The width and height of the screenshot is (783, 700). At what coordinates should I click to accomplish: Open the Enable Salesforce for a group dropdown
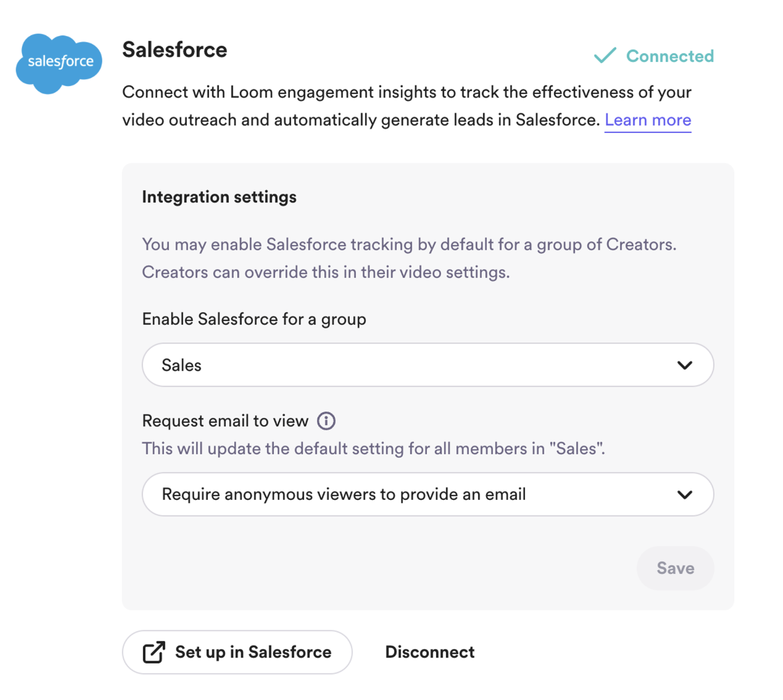(x=428, y=365)
